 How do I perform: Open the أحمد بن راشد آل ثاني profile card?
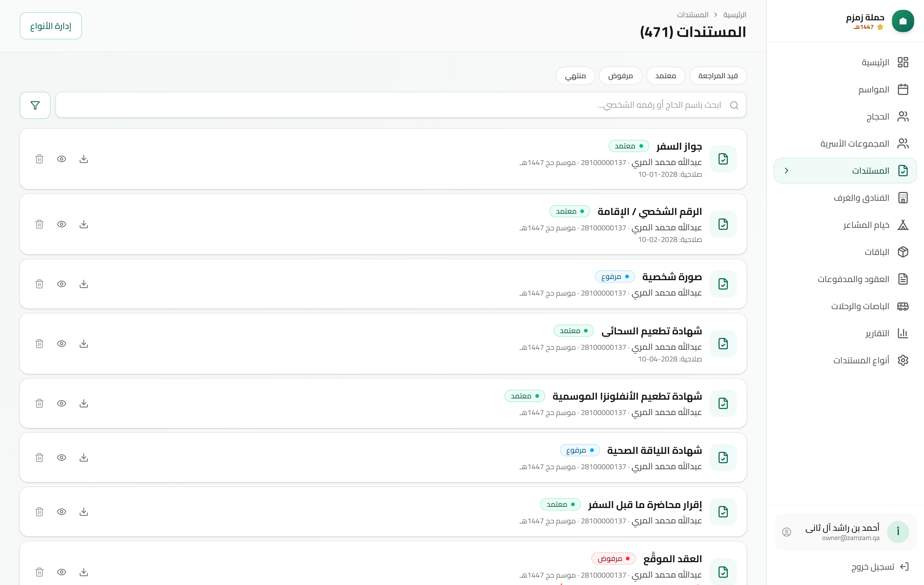click(845, 532)
